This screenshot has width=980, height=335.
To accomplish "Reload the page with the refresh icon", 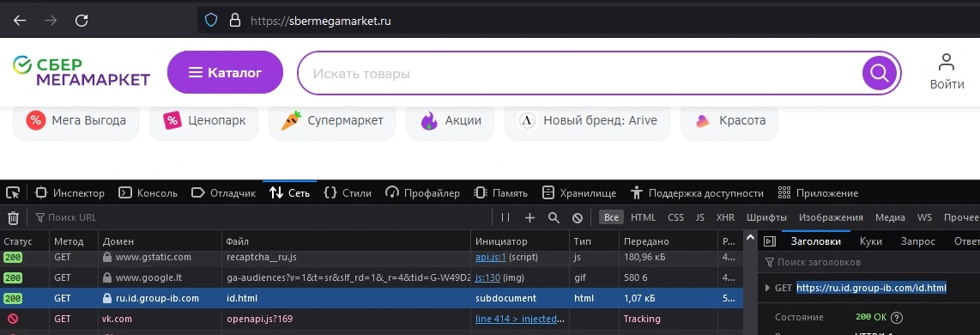I will 82,21.
